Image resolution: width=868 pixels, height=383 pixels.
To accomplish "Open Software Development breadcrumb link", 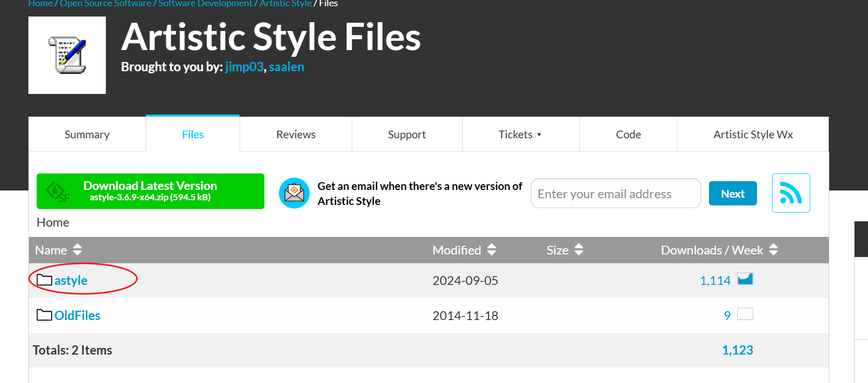I will [205, 4].
